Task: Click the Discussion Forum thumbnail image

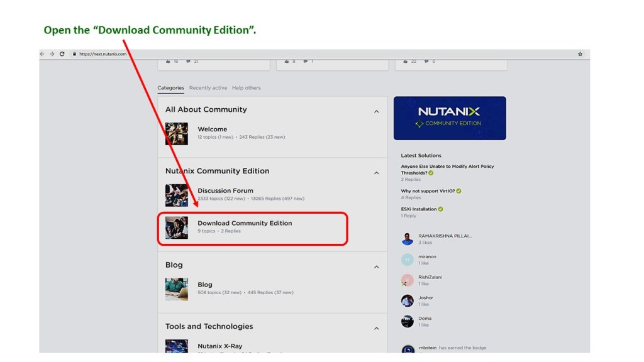Action: 176,195
